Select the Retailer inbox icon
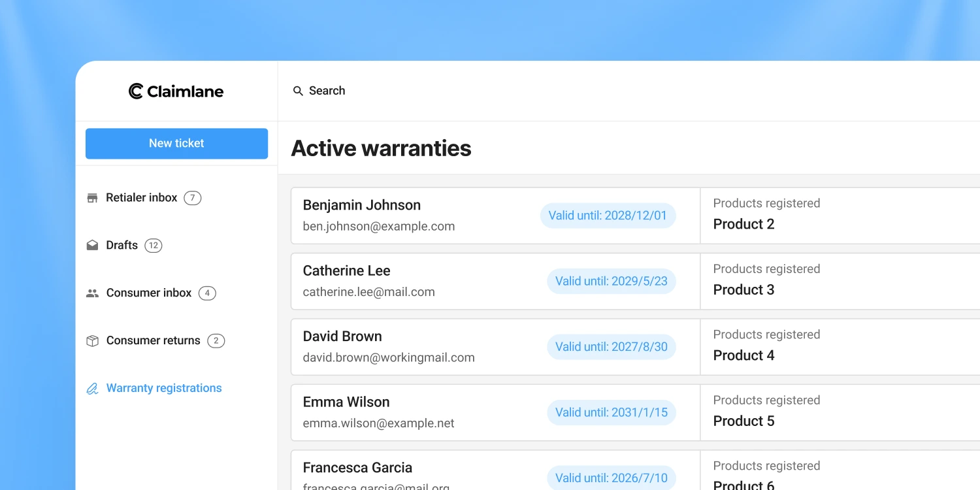Image resolution: width=980 pixels, height=490 pixels. coord(92,197)
